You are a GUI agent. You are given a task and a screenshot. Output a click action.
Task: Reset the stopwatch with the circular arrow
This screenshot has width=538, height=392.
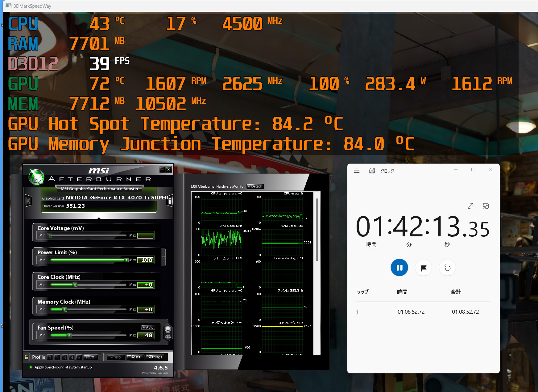tap(447, 267)
